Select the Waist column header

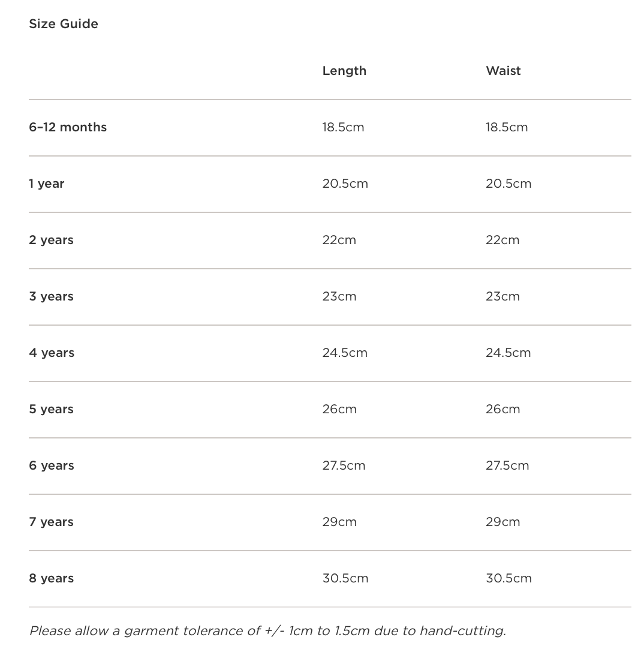(503, 71)
